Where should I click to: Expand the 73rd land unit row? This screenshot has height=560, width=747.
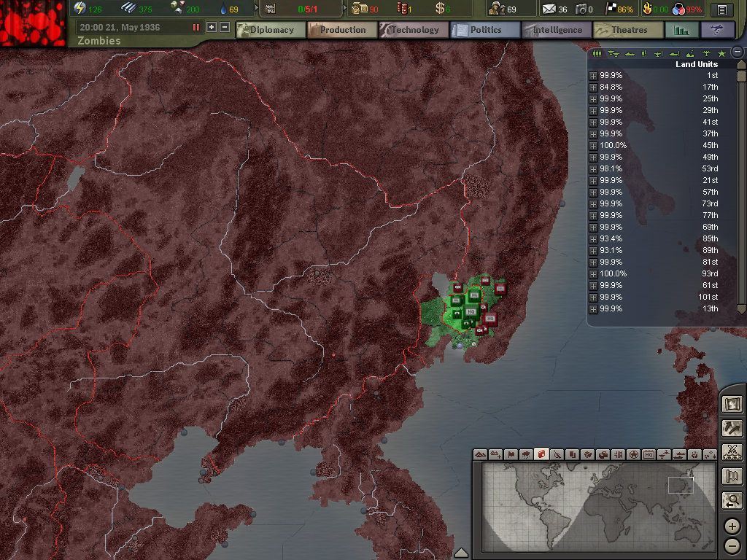(x=593, y=204)
